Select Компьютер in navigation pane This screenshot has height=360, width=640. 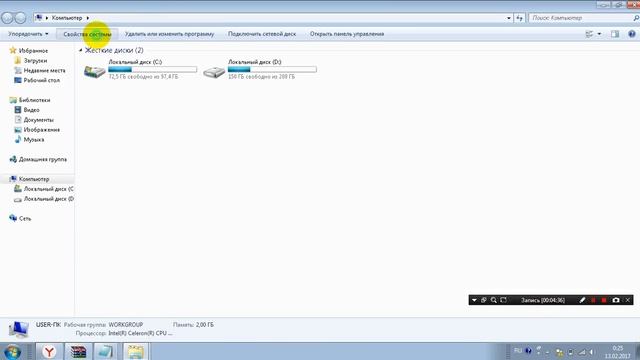tap(34, 179)
